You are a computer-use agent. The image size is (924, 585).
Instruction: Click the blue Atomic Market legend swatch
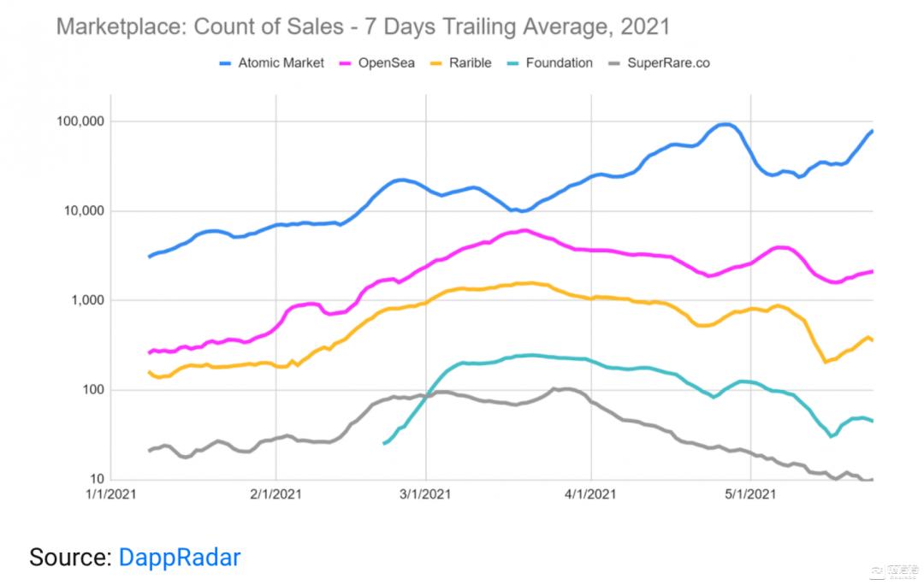coord(227,63)
